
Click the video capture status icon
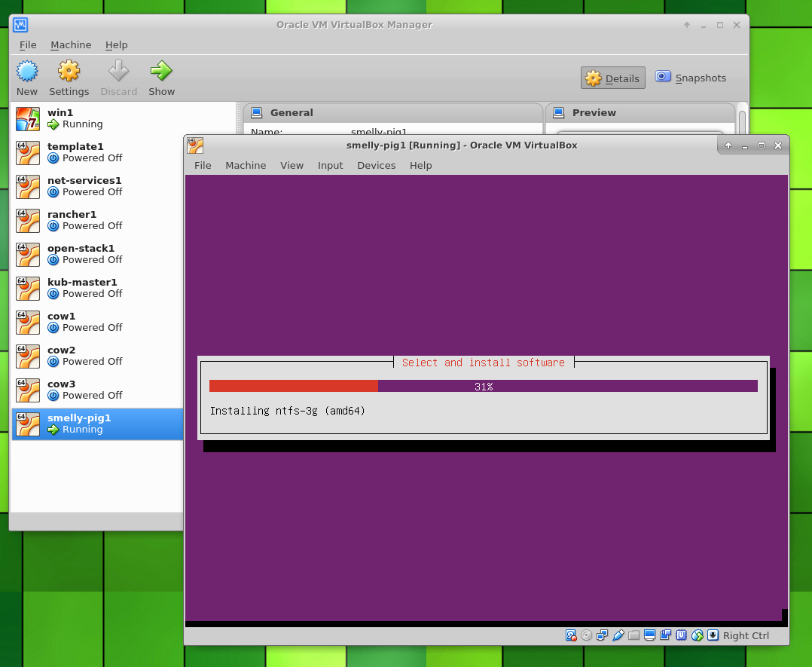(x=665, y=635)
